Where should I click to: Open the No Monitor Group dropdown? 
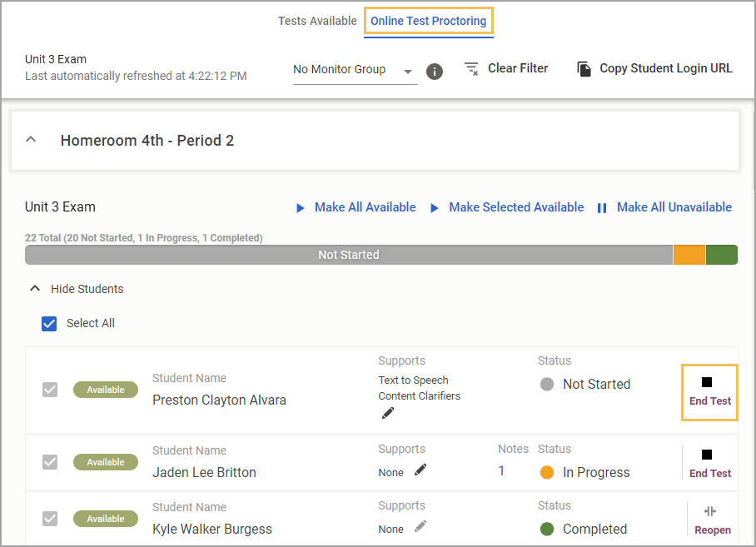[x=355, y=70]
